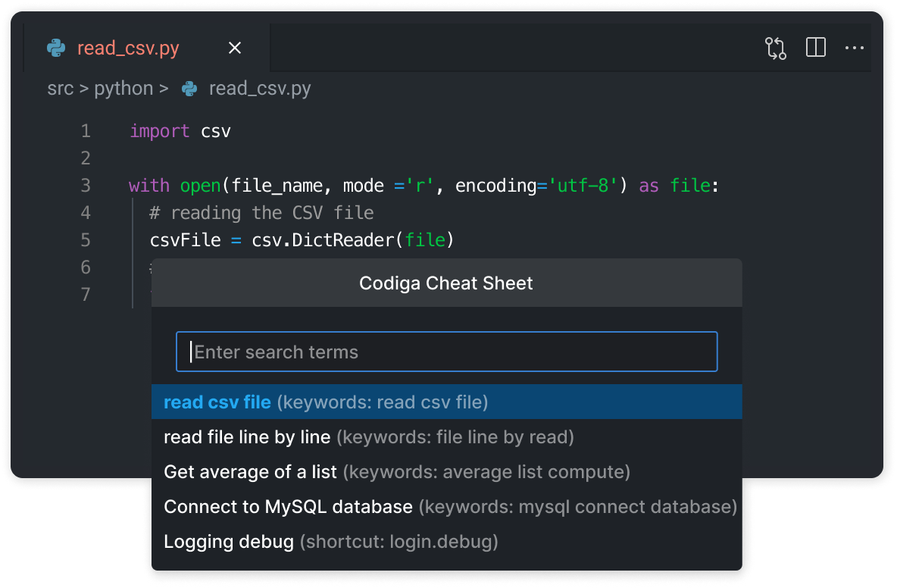Image resolution: width=897 pixels, height=588 pixels.
Task: Click line number 4 in the gutter
Action: pyautogui.click(x=86, y=213)
